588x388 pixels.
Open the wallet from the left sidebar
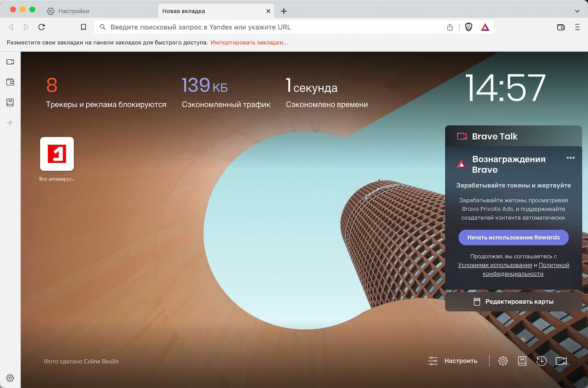click(x=10, y=82)
